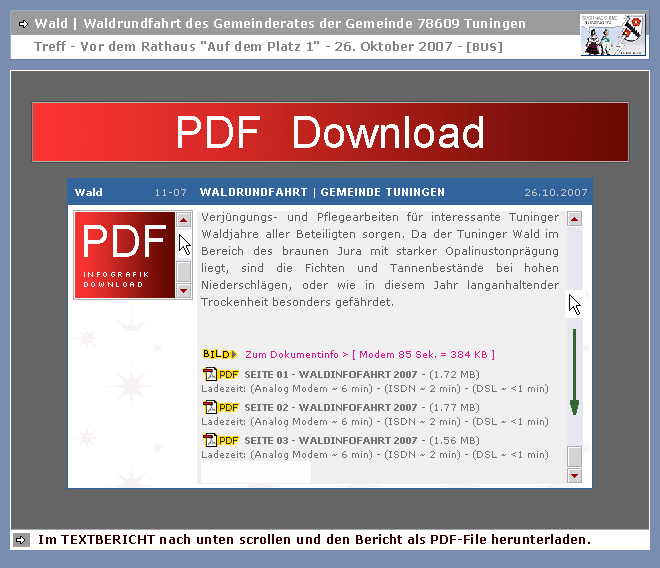This screenshot has width=660, height=568.
Task: Click the arrow icon beside the Wald title
Action: pyautogui.click(x=23, y=23)
